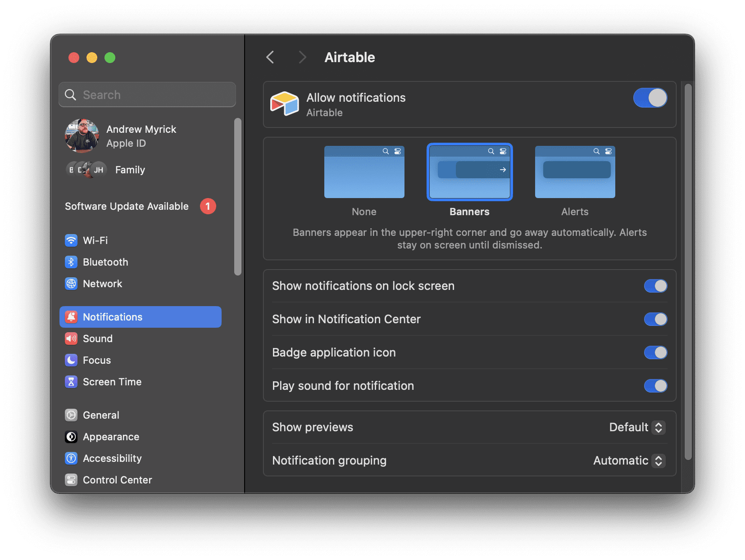Click the main pane scrollbar
The width and height of the screenshot is (745, 560).
pyautogui.click(x=688, y=272)
